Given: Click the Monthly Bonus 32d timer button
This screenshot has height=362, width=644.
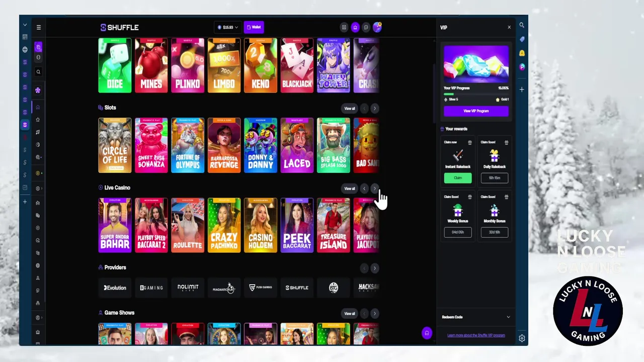Looking at the screenshot, I should pyautogui.click(x=495, y=232).
